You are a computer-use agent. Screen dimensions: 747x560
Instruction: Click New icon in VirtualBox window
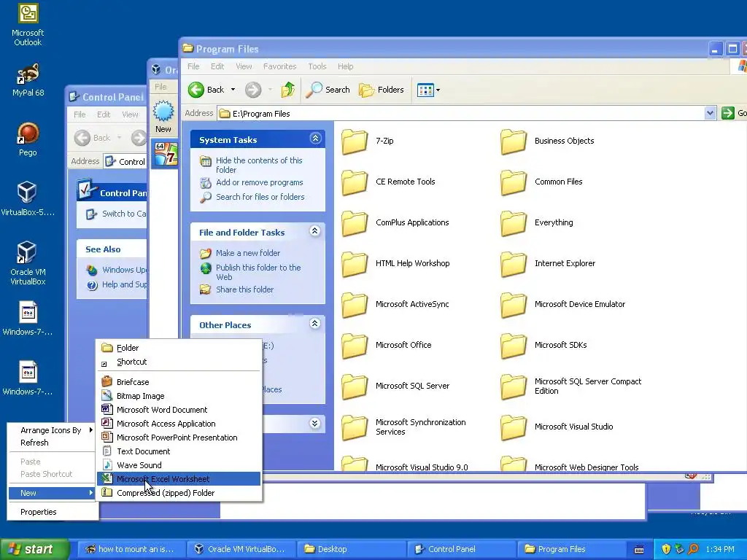point(163,116)
